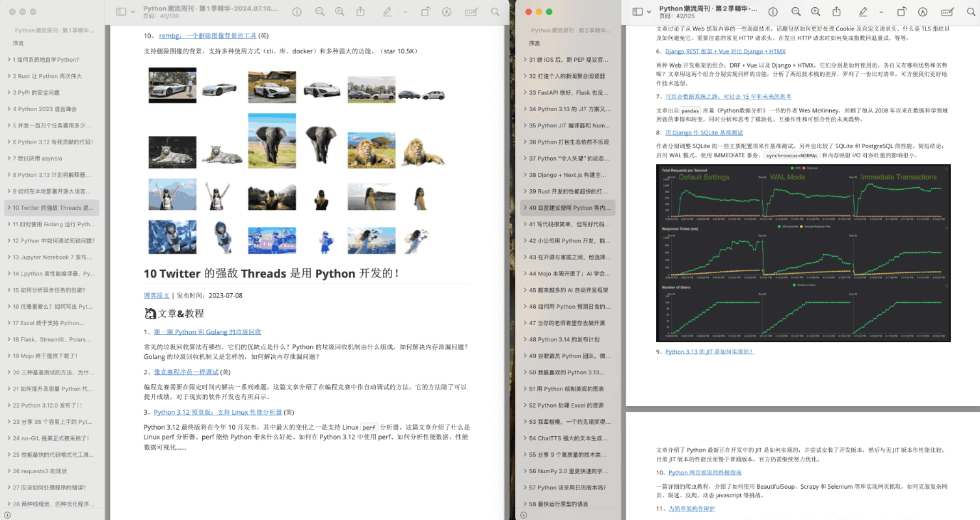Show the inspector info for 第2季 document
Viewport: 980px width, 520px height.
click(773, 12)
